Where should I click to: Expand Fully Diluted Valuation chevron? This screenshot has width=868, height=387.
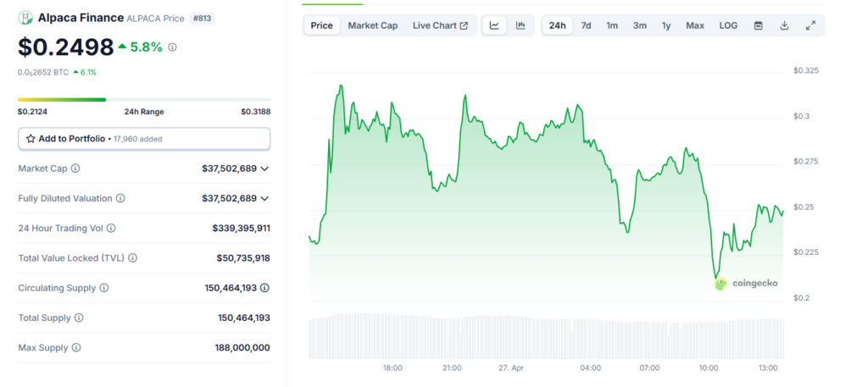pyautogui.click(x=264, y=198)
